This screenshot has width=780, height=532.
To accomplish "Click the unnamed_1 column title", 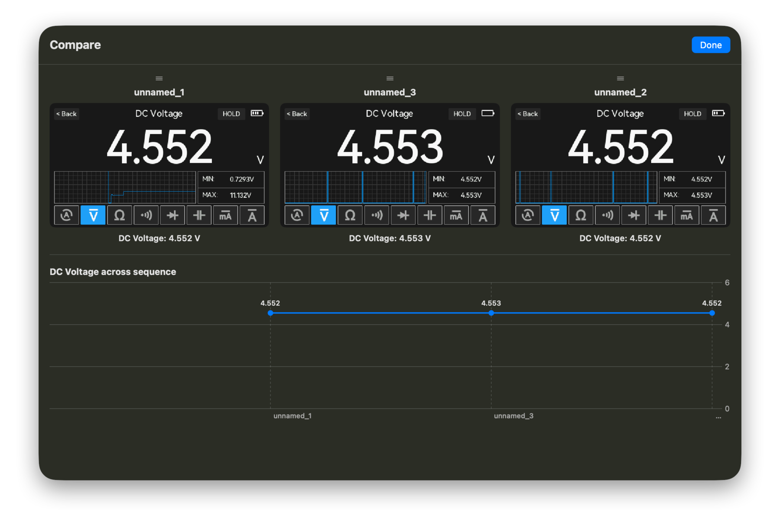I will pyautogui.click(x=159, y=92).
